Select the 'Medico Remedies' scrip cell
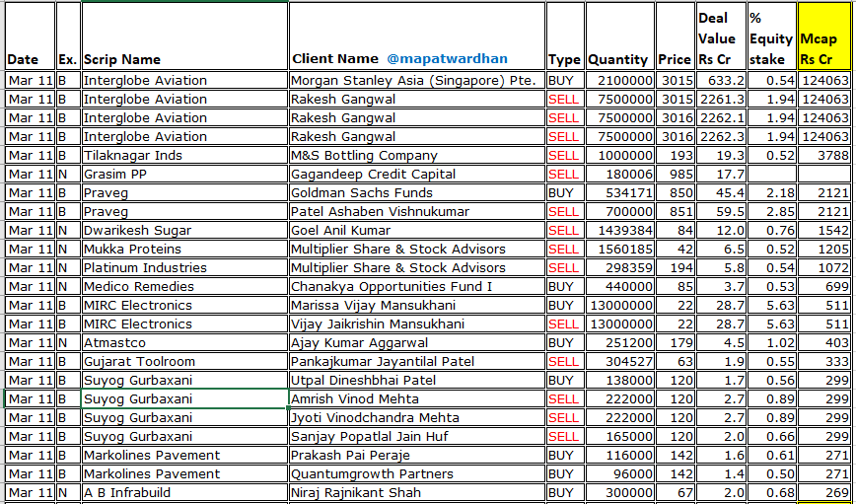The height and width of the screenshot is (504, 856). point(184,286)
